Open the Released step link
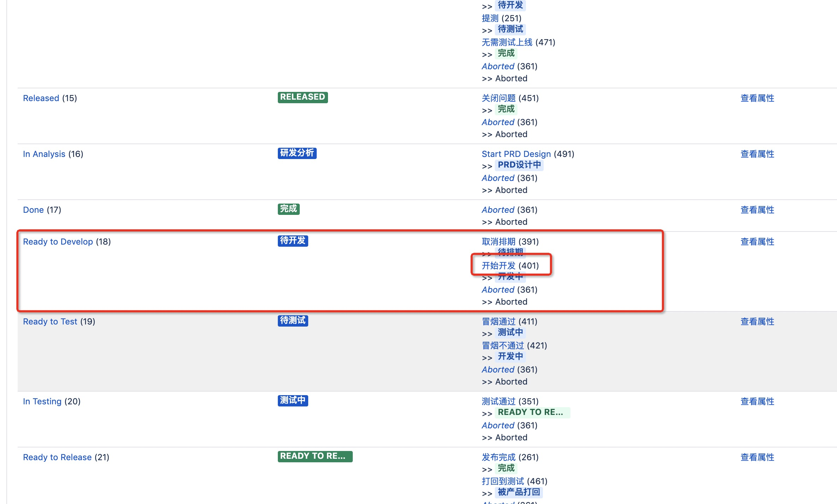Screen dimensions: 837x504 coord(41,98)
